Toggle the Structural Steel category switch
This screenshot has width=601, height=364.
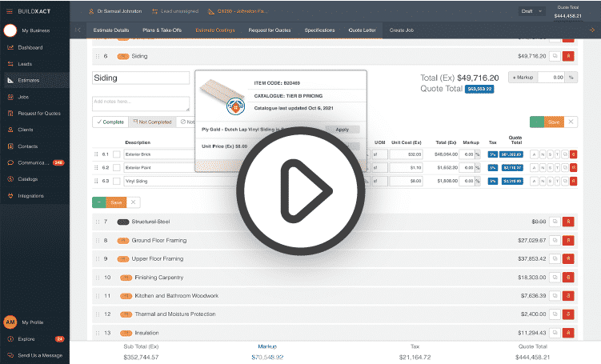(x=123, y=222)
